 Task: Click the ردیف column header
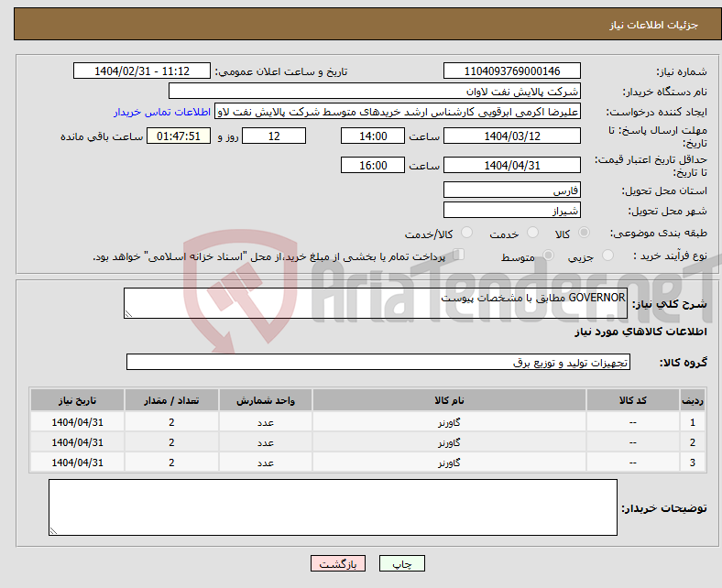[x=692, y=400]
